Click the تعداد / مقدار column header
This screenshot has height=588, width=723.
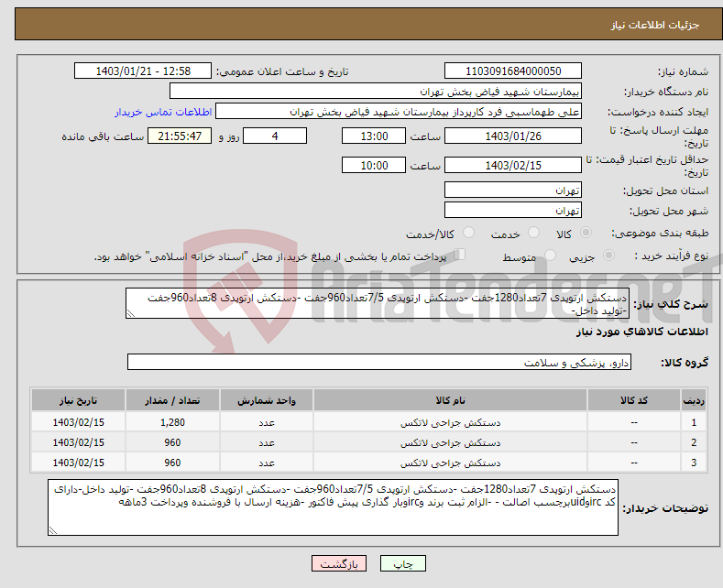172,400
